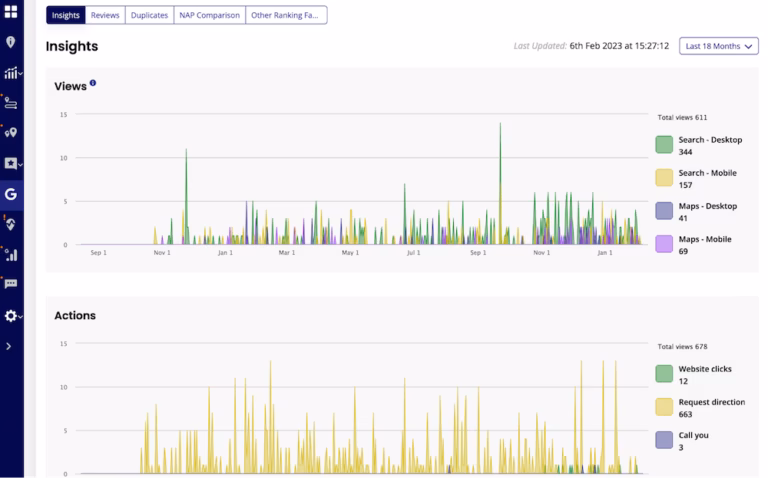
Task: Open the Duplicates tab
Action: (x=149, y=16)
